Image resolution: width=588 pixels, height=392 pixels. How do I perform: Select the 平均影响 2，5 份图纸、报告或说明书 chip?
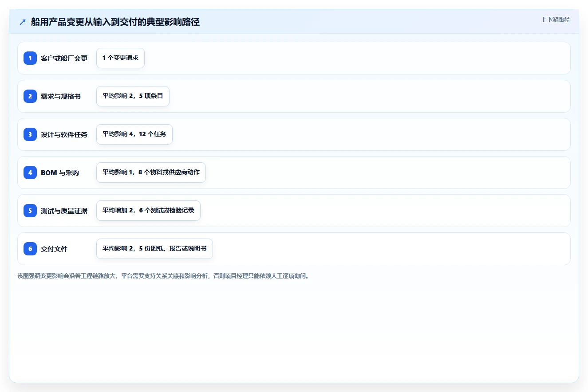coord(154,249)
